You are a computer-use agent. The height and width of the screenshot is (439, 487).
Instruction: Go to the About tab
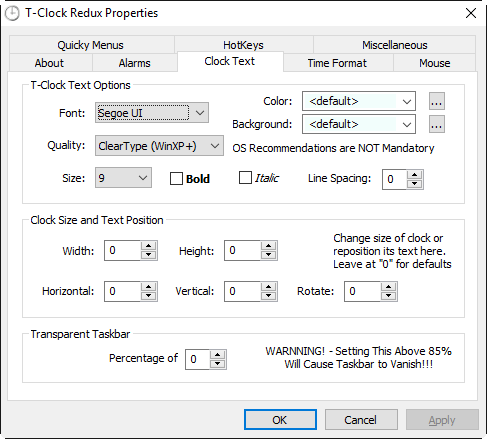coord(51,63)
